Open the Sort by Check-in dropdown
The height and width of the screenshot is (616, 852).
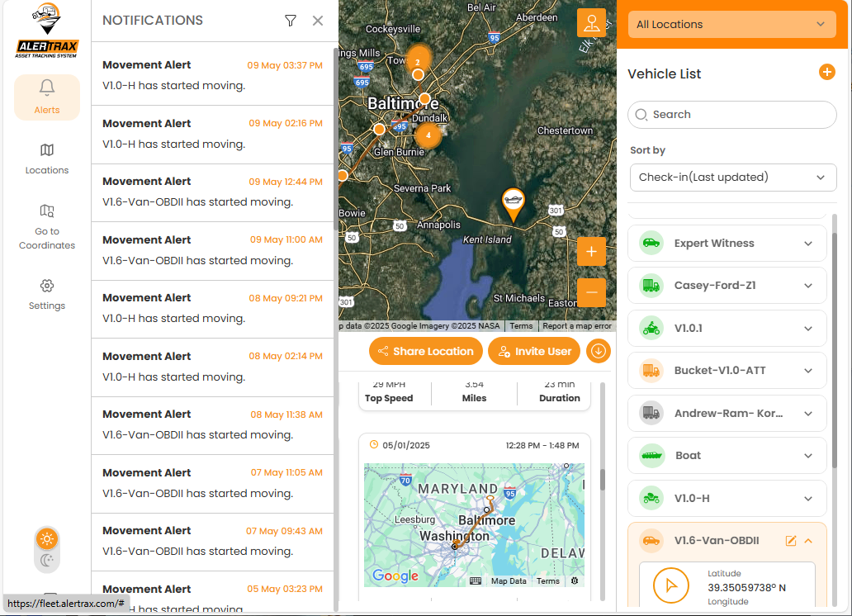click(732, 177)
